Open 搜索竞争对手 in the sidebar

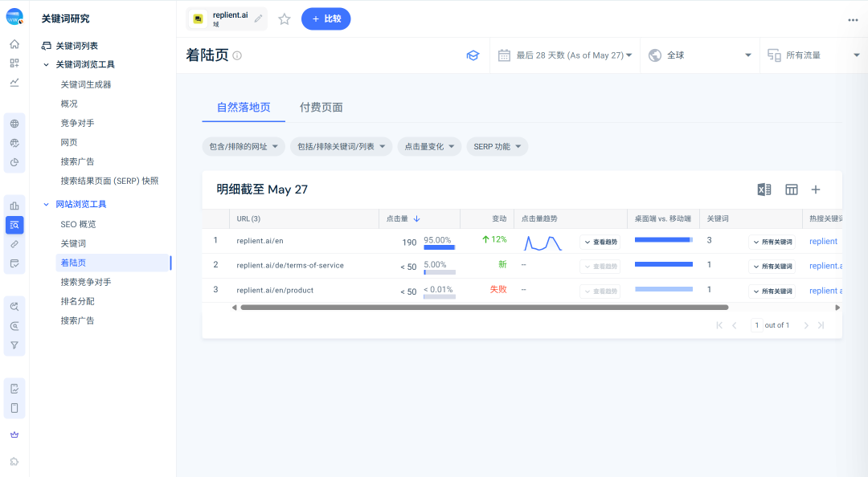[86, 282]
